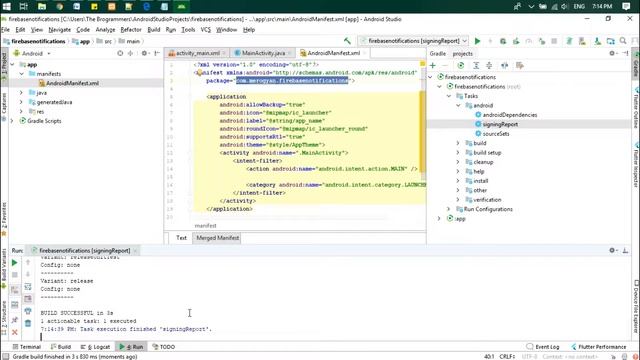Image resolution: width=640 pixels, height=360 pixels.
Task: Click the Event Log icon in status bar
Action: point(530,347)
